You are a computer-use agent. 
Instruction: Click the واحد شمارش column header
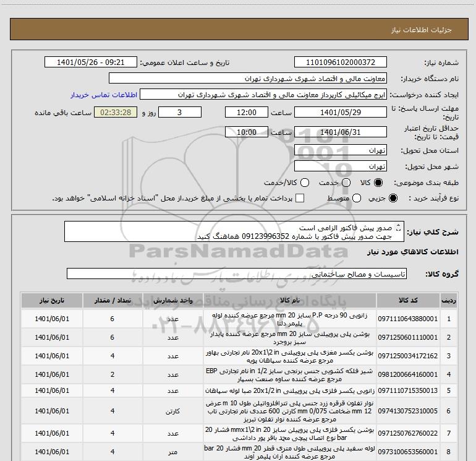tap(172, 301)
